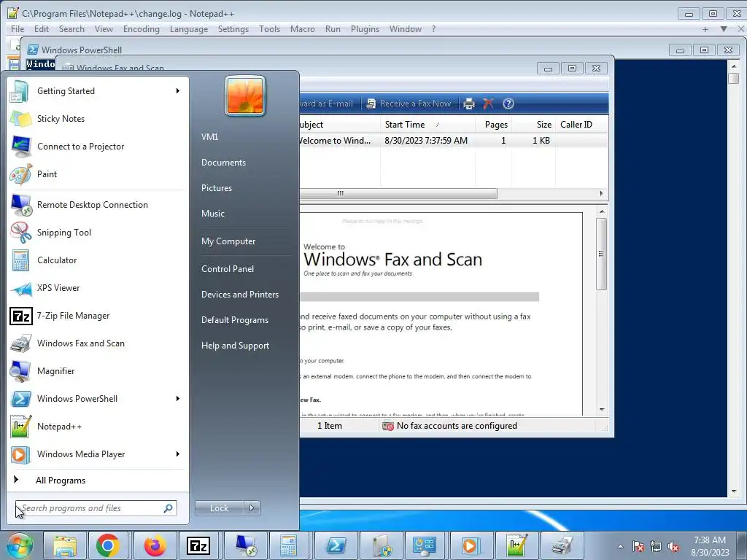
Task: Show hidden tray icons arrow
Action: pyautogui.click(x=620, y=547)
